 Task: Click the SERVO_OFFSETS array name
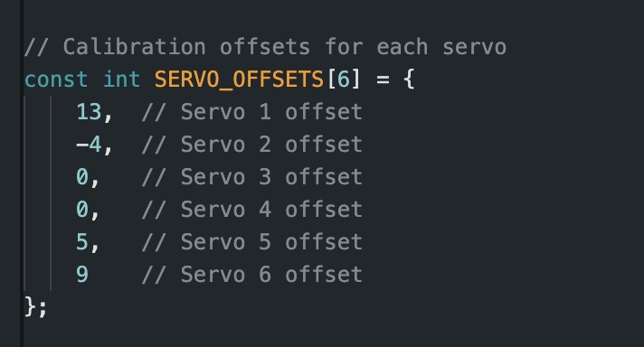point(239,80)
